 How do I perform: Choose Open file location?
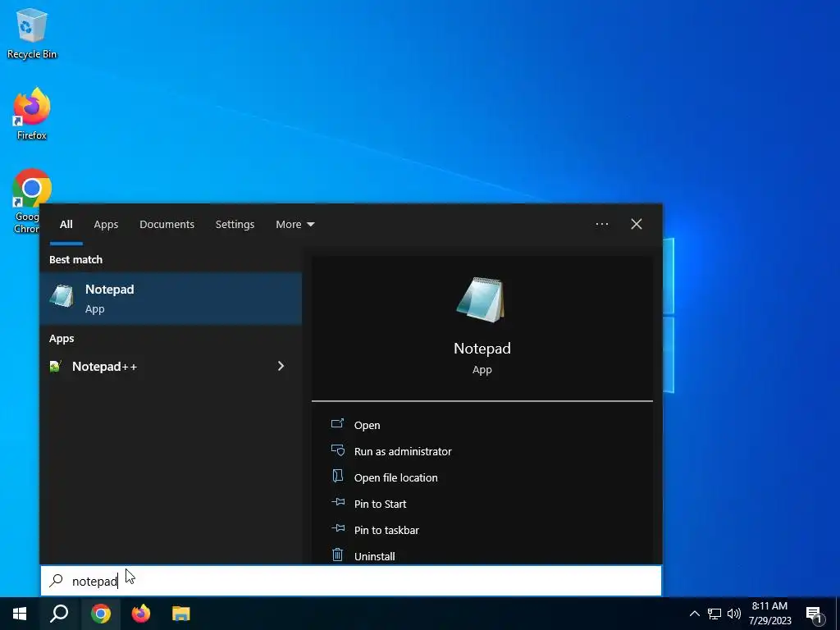point(396,477)
